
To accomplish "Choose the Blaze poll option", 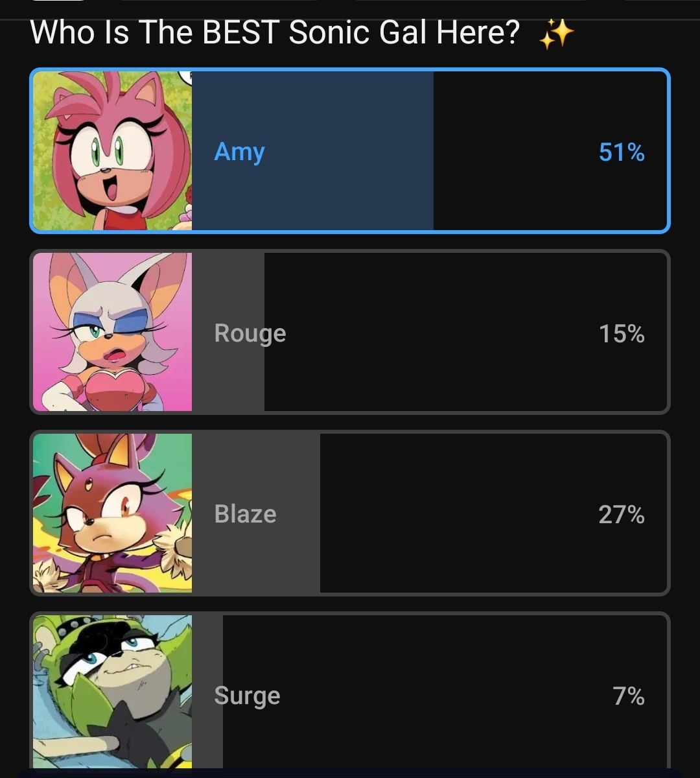I will click(x=350, y=513).
